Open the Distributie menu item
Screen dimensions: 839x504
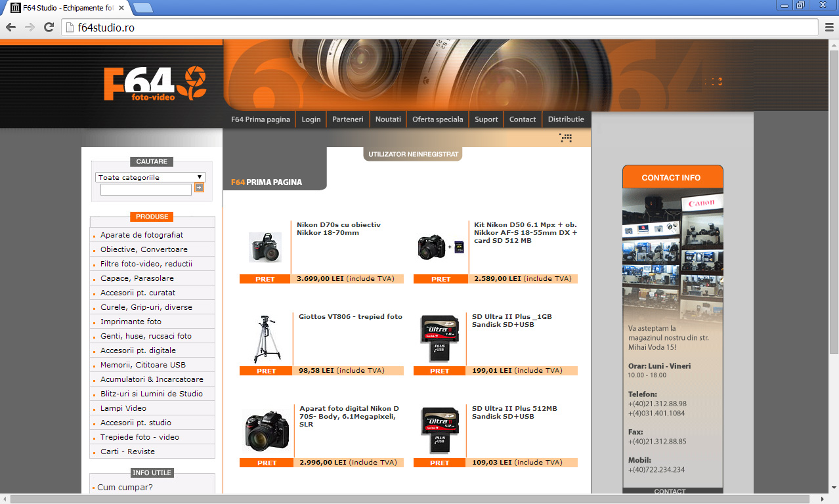click(566, 119)
